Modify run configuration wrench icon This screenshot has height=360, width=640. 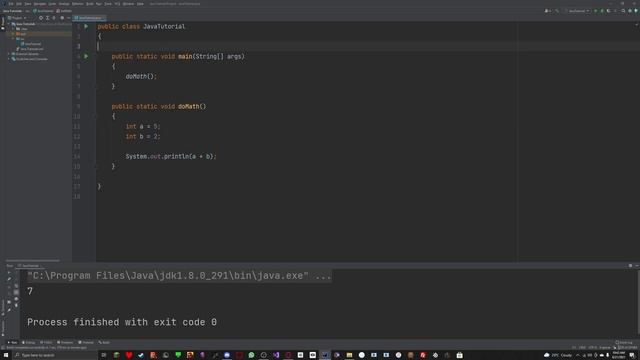pyautogui.click(x=9, y=279)
